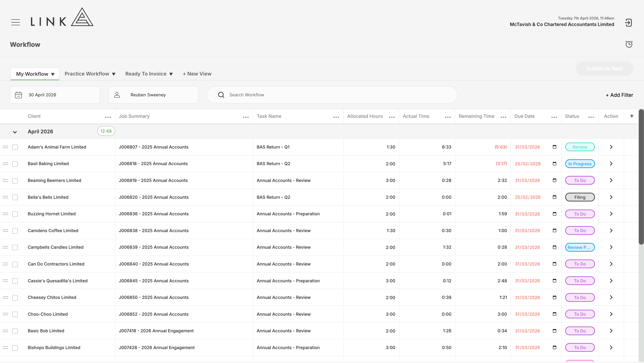
Task: Click + Add Filter
Action: coord(619,95)
